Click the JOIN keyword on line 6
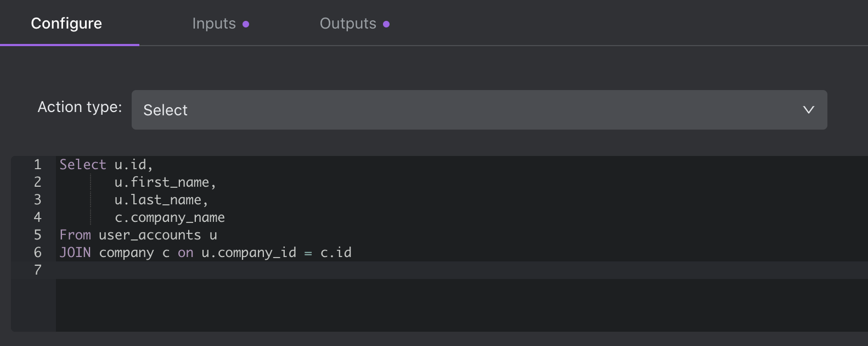868x346 pixels. click(75, 253)
